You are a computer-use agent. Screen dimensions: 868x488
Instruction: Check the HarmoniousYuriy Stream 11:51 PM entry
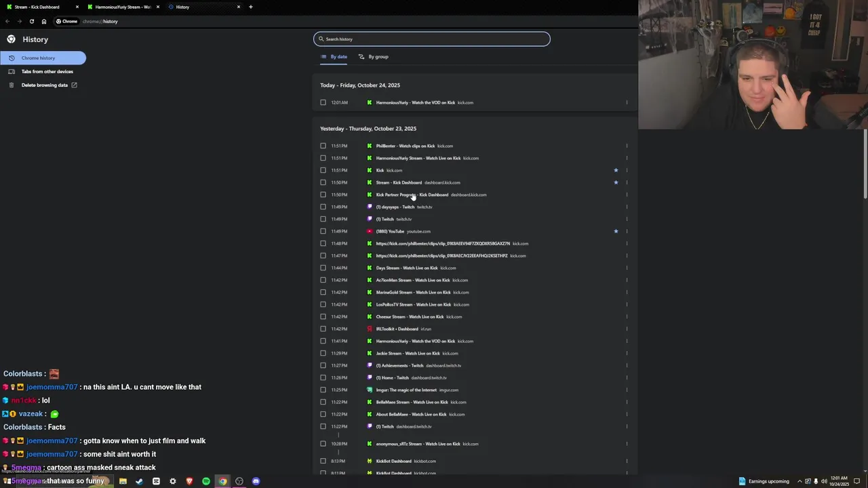point(323,158)
